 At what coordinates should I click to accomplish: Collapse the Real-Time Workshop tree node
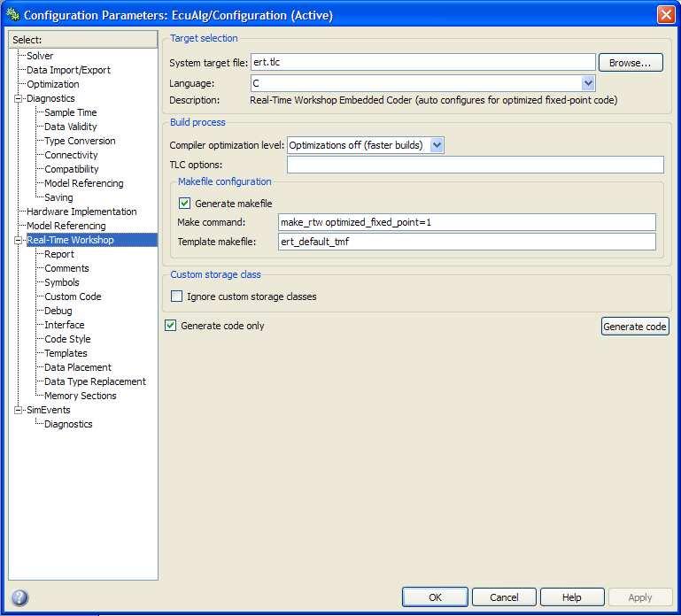(18, 240)
